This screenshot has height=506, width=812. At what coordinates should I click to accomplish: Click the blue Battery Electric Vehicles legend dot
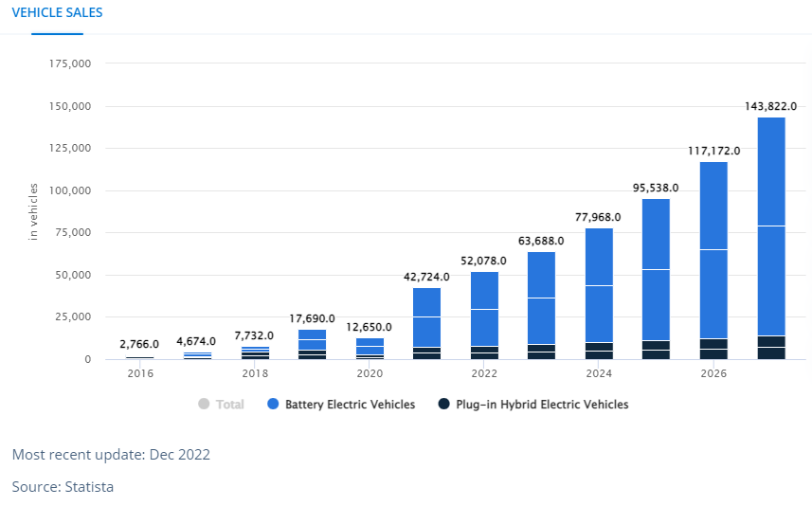(273, 405)
